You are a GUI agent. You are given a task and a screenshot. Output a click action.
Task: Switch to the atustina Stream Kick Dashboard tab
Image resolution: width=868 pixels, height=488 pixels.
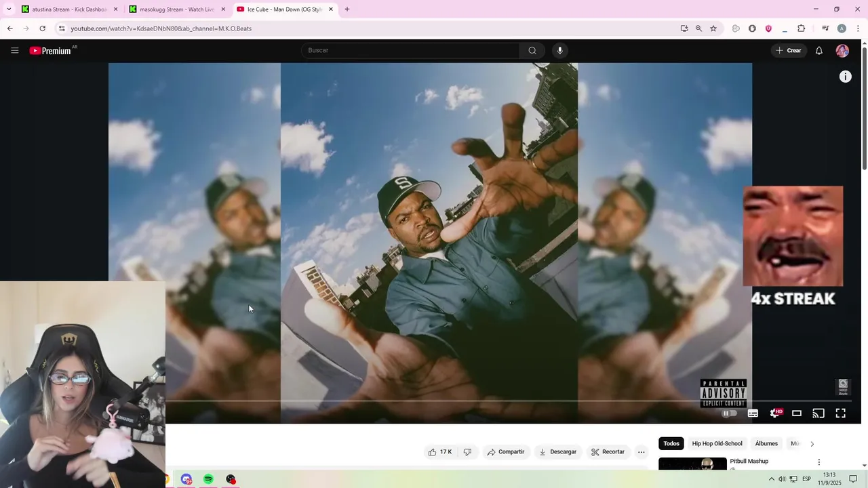click(69, 9)
